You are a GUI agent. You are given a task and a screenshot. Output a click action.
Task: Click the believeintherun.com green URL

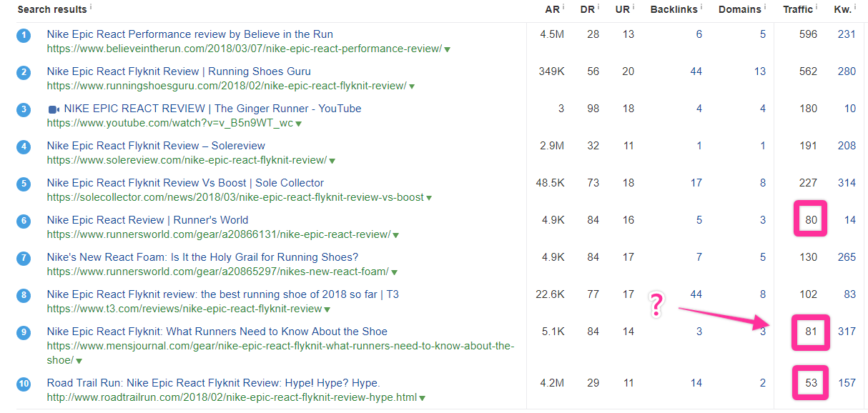click(x=245, y=49)
